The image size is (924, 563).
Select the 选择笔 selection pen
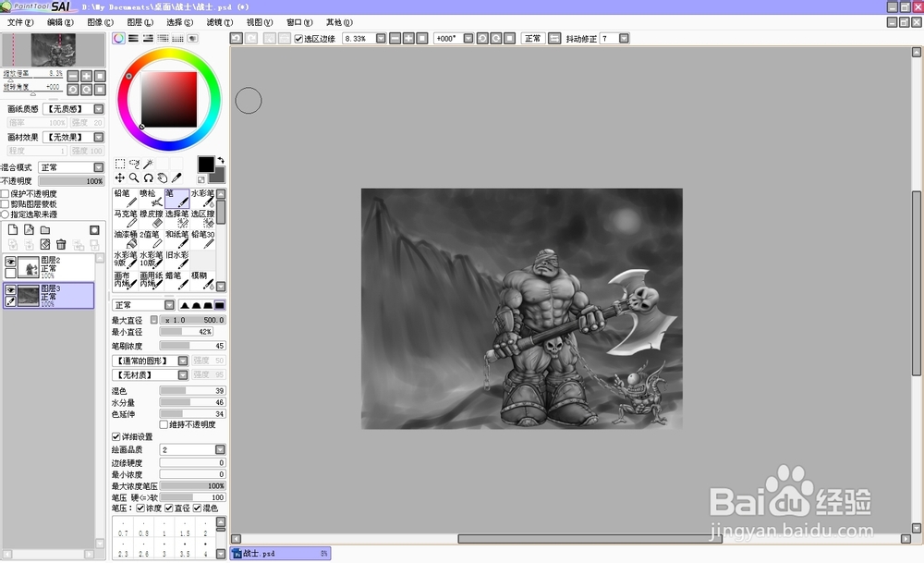(176, 219)
